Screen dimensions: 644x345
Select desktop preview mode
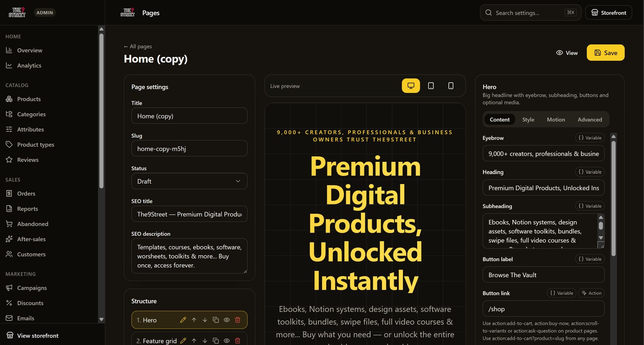(411, 86)
